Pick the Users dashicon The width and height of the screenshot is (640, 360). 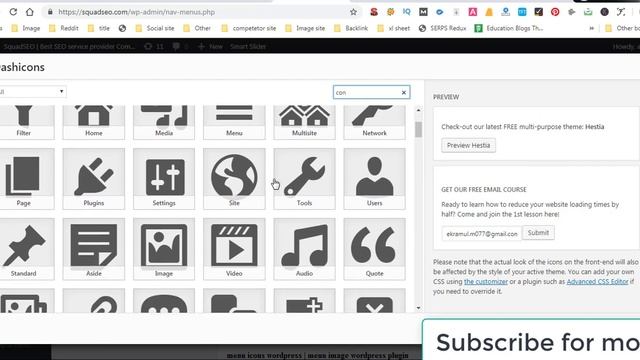click(x=374, y=179)
